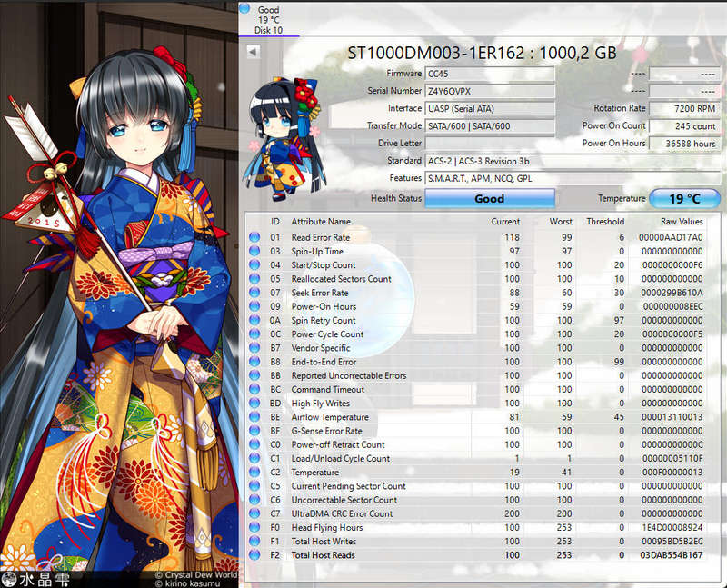The image size is (727, 588).
Task: Click the status orb for Spin Retry Count
Action: tap(254, 321)
